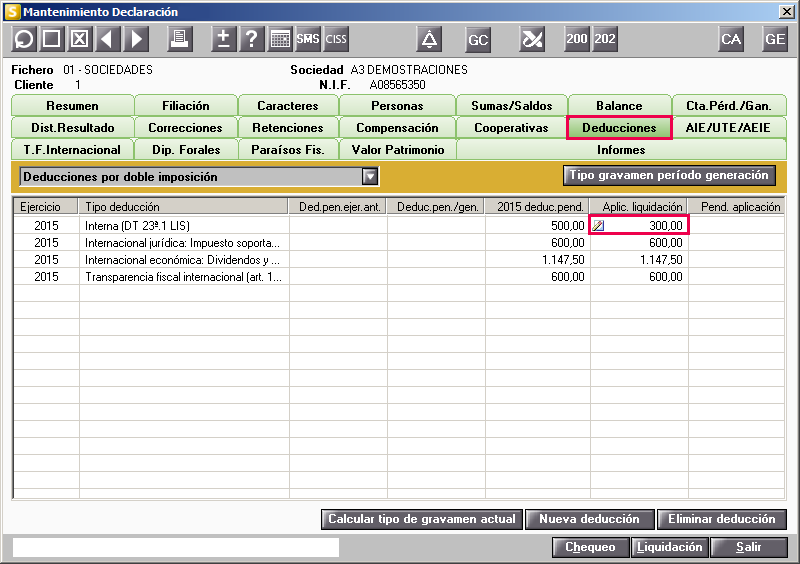Click the SMS toolbar icon
The width and height of the screenshot is (800, 564).
[x=308, y=39]
